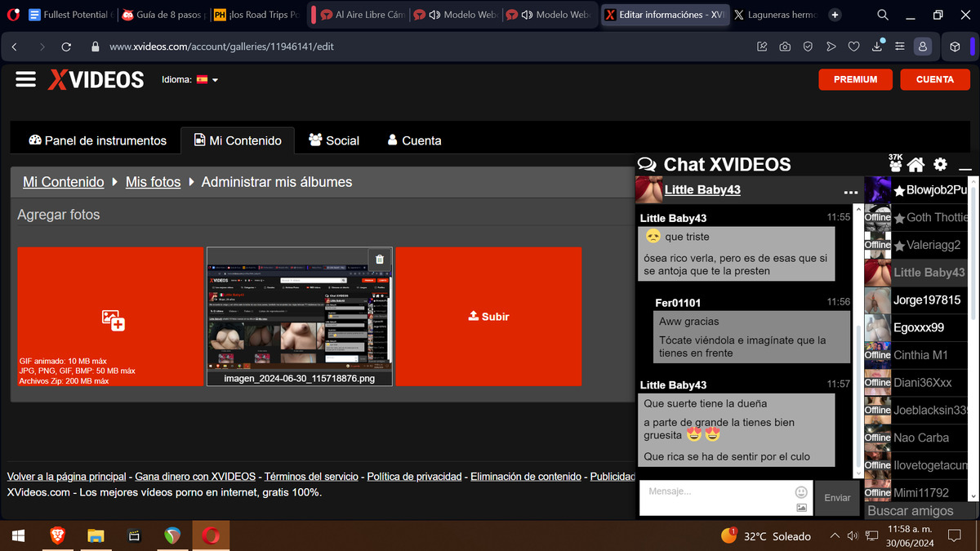This screenshot has height=551, width=980.
Task: Minimize the Chat XVIDEOS panel
Action: click(964, 167)
